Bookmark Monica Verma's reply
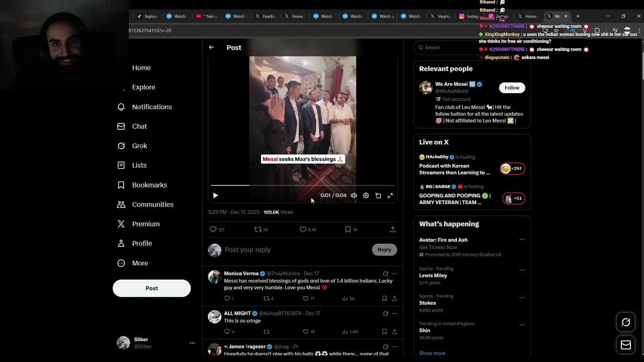 coord(384,299)
